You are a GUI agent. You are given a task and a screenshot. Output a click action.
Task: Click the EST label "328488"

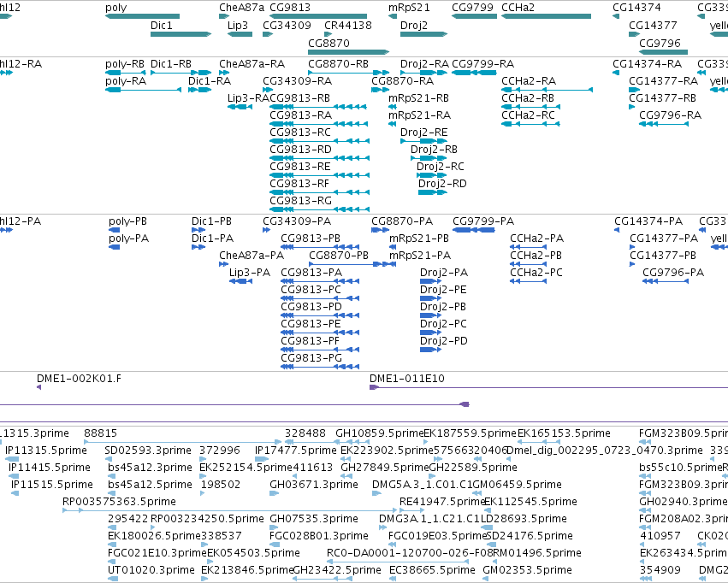tap(305, 433)
